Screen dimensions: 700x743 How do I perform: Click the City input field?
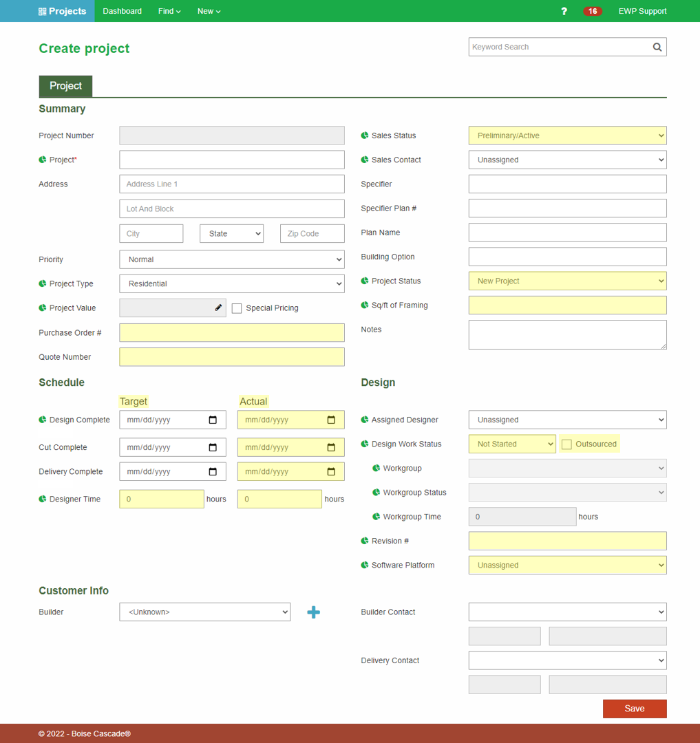coord(151,234)
